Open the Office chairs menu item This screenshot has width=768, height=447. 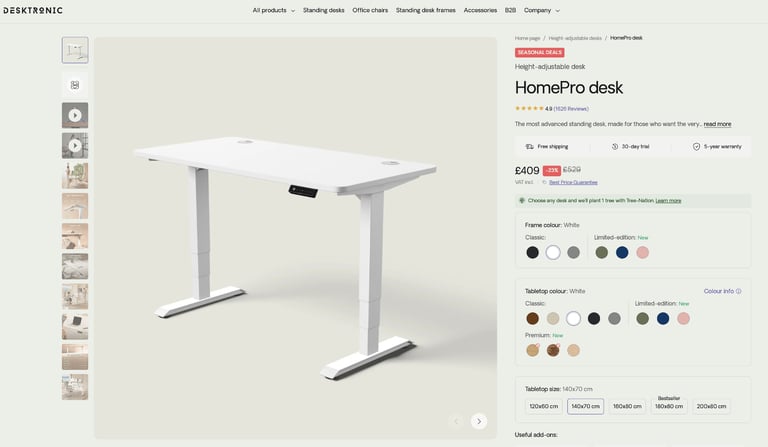[x=370, y=10]
